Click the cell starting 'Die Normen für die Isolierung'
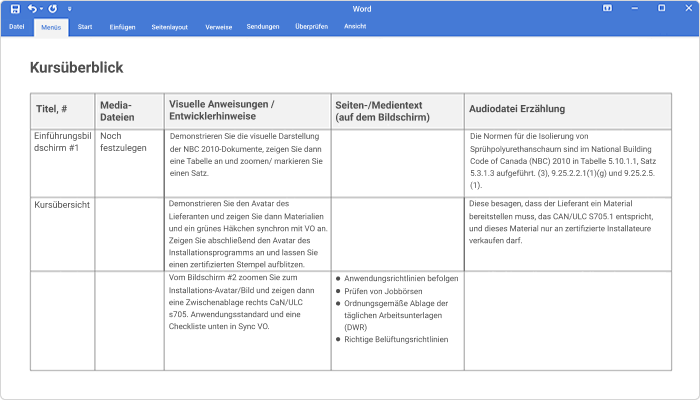 [x=568, y=163]
